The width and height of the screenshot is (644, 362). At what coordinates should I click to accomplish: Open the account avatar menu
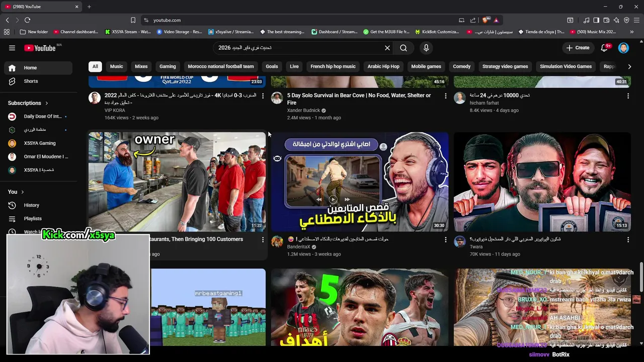623,48
